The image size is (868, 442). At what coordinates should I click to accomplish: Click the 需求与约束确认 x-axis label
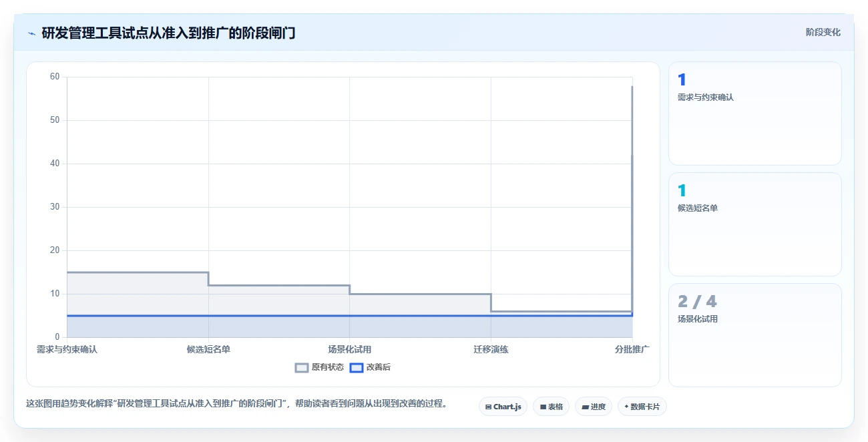point(67,349)
